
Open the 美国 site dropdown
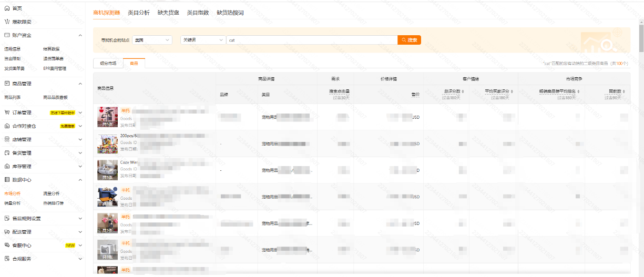pyautogui.click(x=152, y=40)
